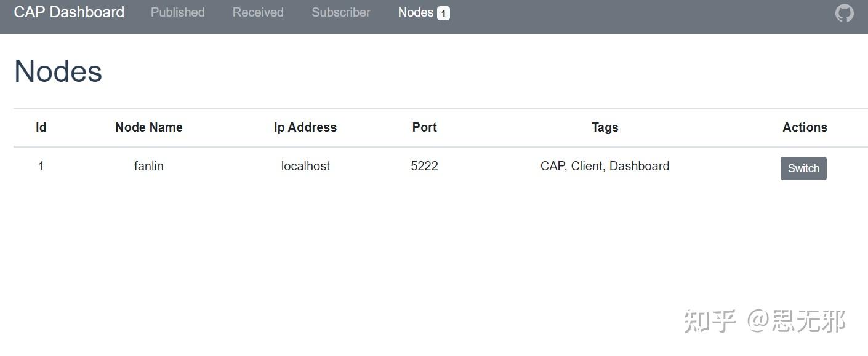Screen dimensions: 868x356
Task: Navigate to the Subscriber section
Action: pyautogui.click(x=340, y=12)
